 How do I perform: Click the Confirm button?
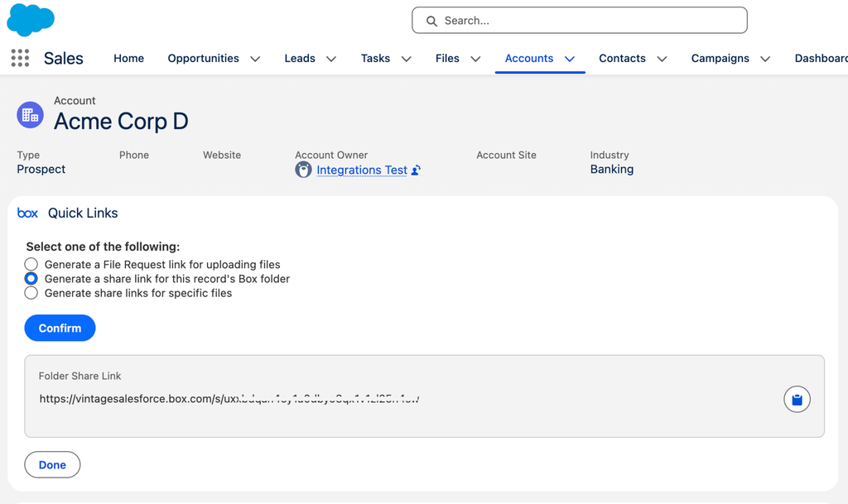click(60, 328)
